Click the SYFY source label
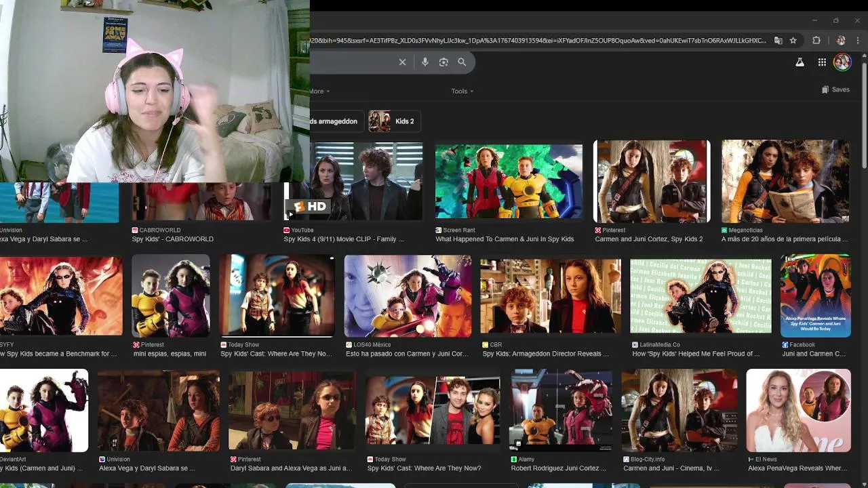 (x=7, y=345)
